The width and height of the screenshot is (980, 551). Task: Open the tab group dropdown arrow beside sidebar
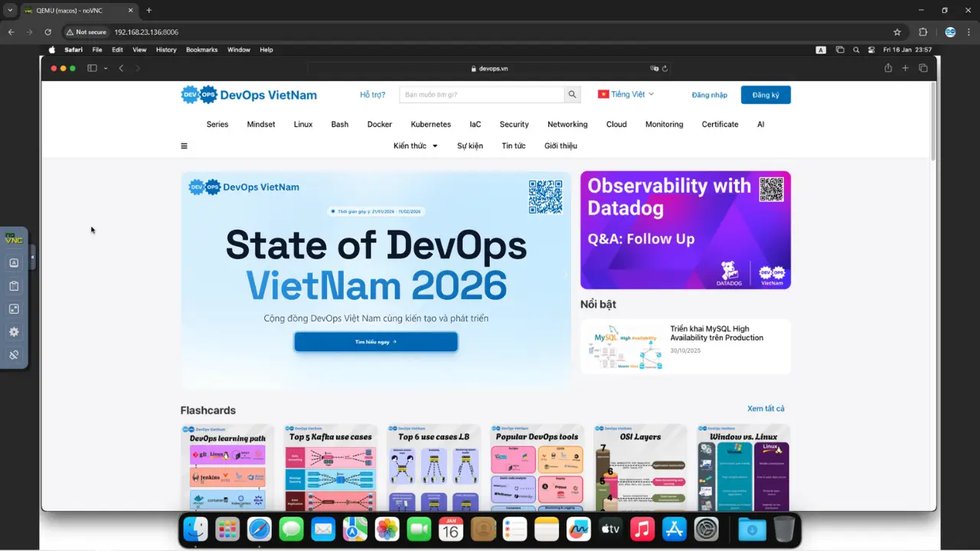click(104, 68)
